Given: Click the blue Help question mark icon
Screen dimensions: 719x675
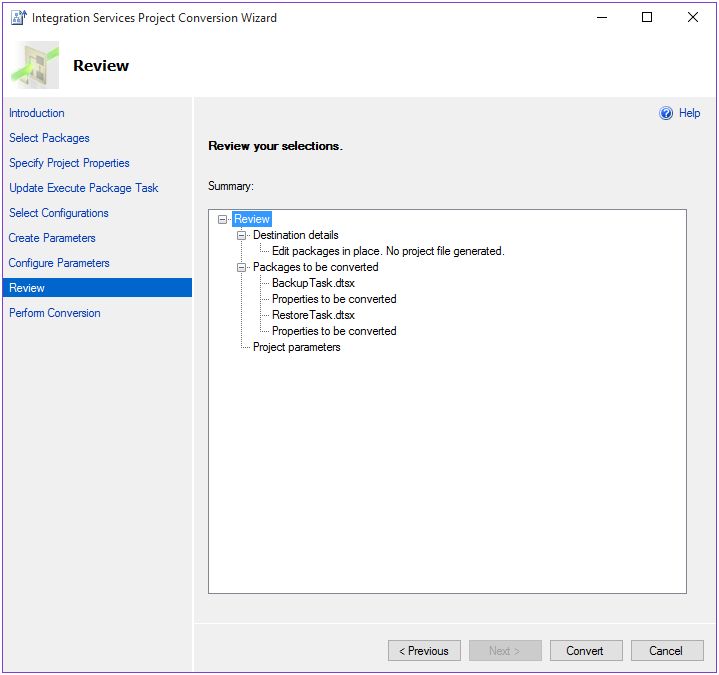Looking at the screenshot, I should tap(666, 113).
